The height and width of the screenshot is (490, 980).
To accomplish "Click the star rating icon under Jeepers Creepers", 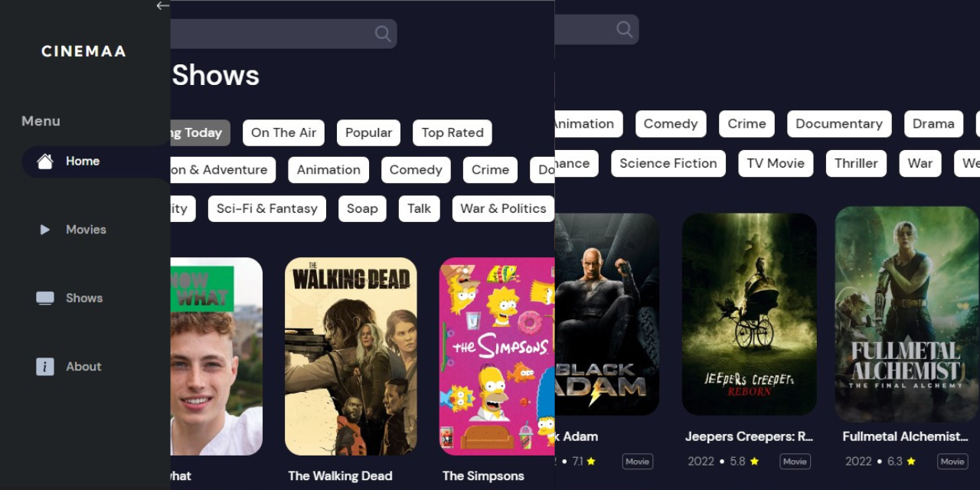I will pyautogui.click(x=754, y=462).
